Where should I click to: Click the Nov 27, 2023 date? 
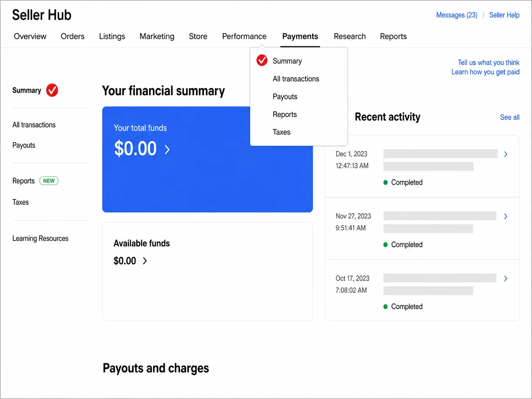tap(353, 216)
